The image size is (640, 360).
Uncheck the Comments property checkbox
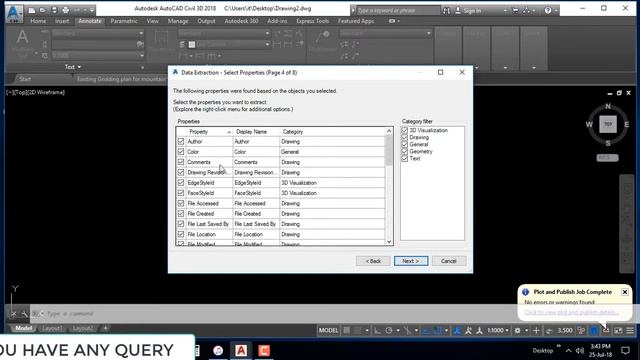[181, 162]
